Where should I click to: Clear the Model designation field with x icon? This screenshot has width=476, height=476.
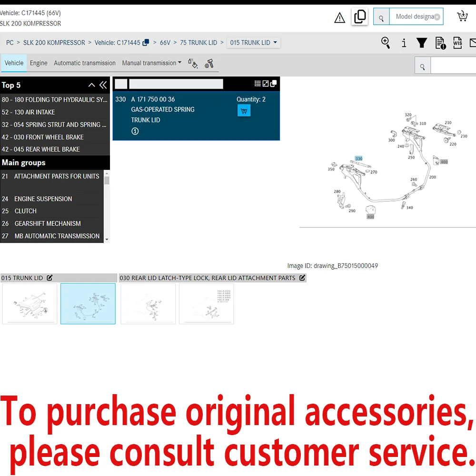point(437,17)
